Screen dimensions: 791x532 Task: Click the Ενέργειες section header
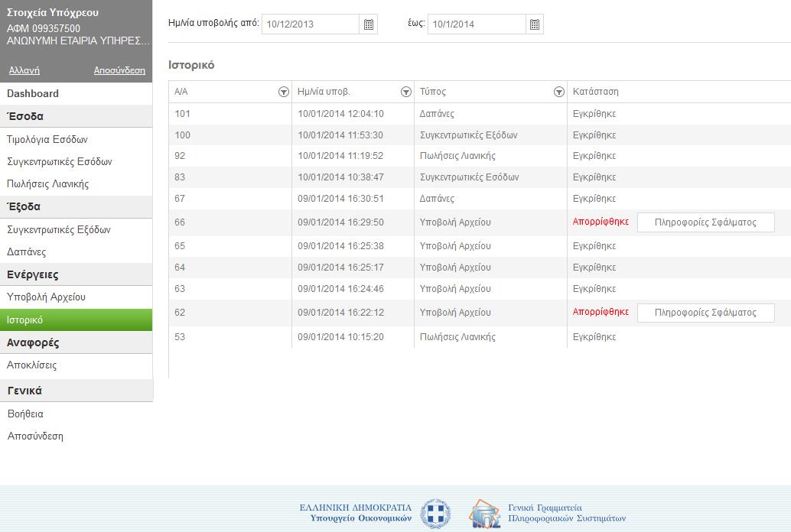tap(76, 275)
